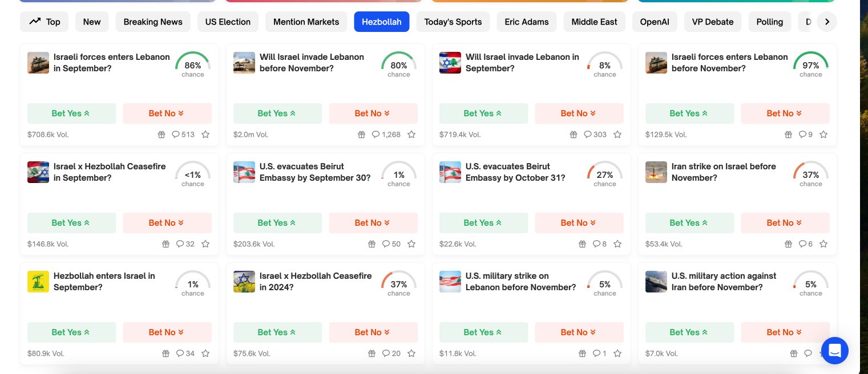
Task: Open comments on 'Will Israel invade Lebanon before November'
Action: pyautogui.click(x=386, y=135)
